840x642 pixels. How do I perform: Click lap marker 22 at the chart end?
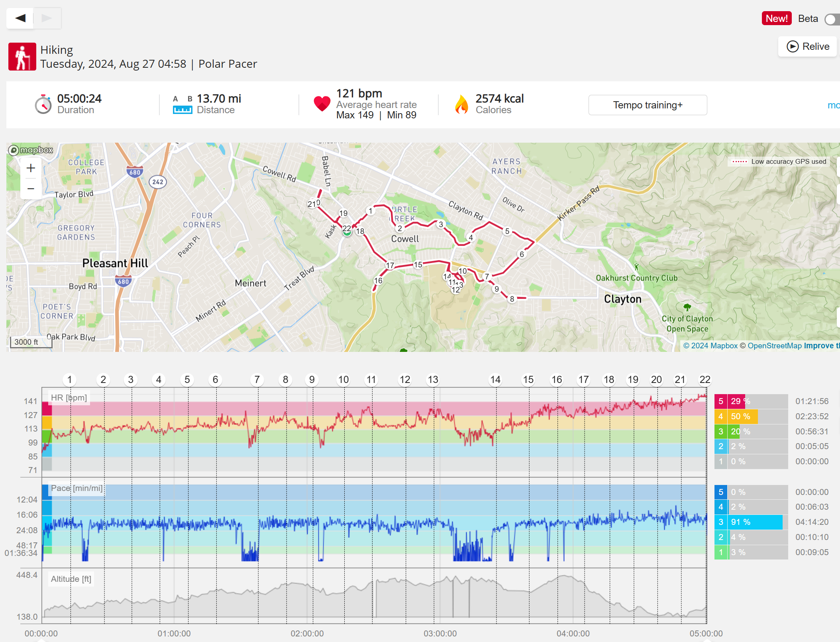(x=705, y=379)
